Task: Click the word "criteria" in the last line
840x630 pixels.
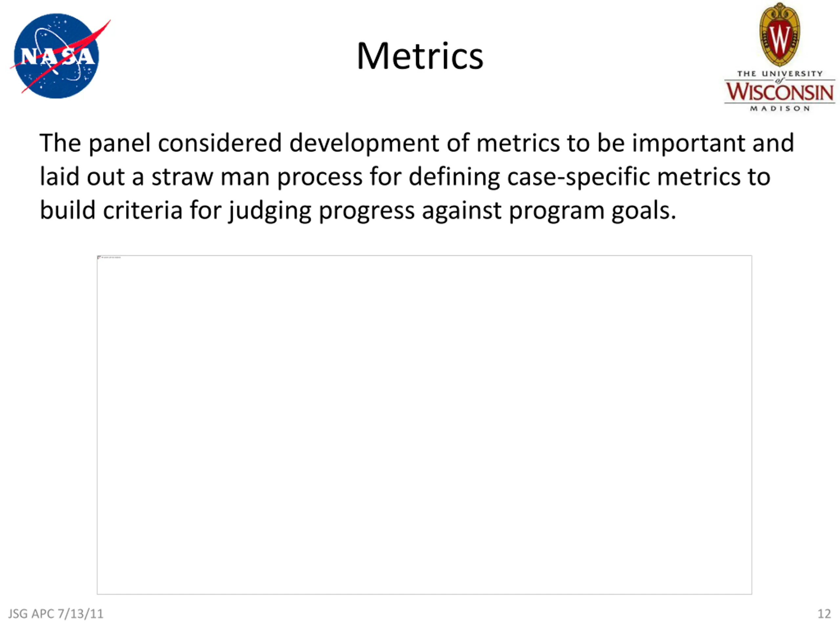Action: click(x=143, y=211)
